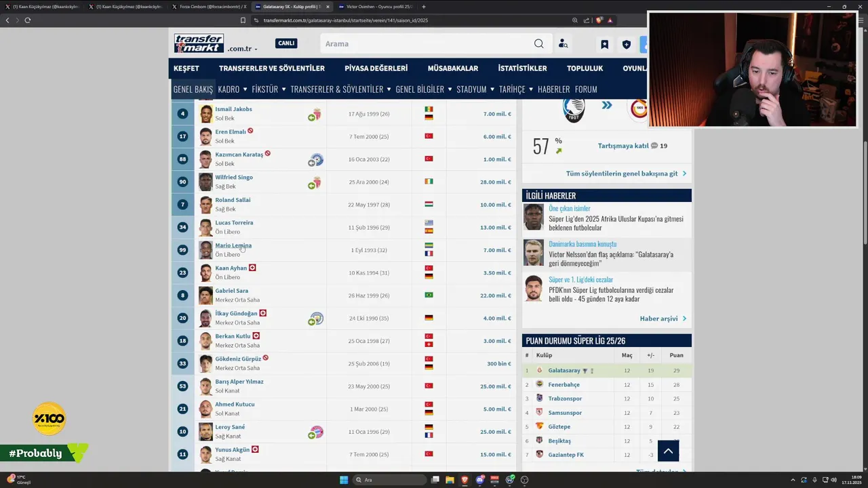This screenshot has width=868, height=488.
Task: Click the browser address bar URL
Action: (x=345, y=20)
